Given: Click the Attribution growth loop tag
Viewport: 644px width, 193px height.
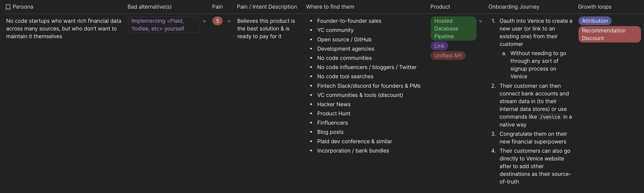Looking at the screenshot, I should tap(595, 21).
